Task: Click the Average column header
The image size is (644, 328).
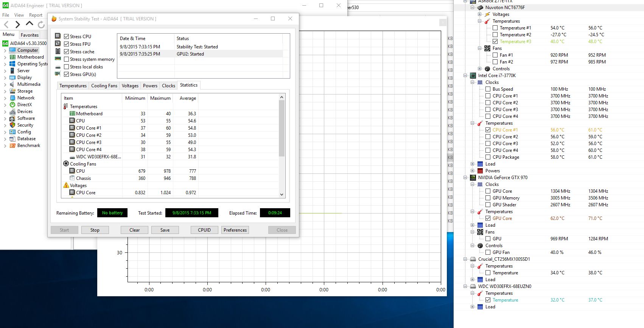Action: [186, 98]
